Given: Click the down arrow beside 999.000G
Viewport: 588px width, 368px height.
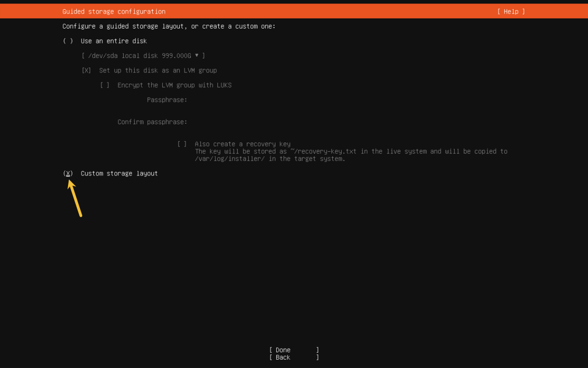Looking at the screenshot, I should (x=197, y=56).
